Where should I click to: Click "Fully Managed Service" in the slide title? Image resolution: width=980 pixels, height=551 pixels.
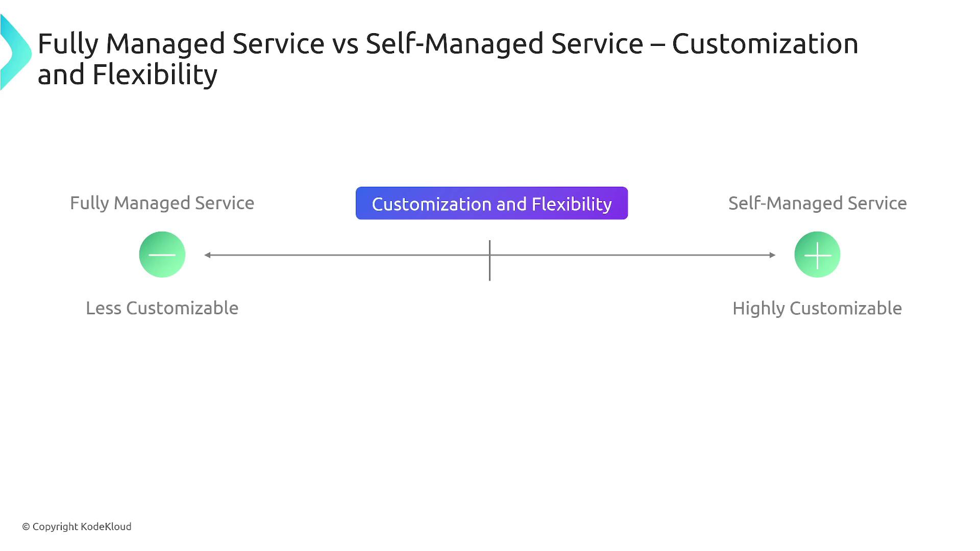(181, 43)
